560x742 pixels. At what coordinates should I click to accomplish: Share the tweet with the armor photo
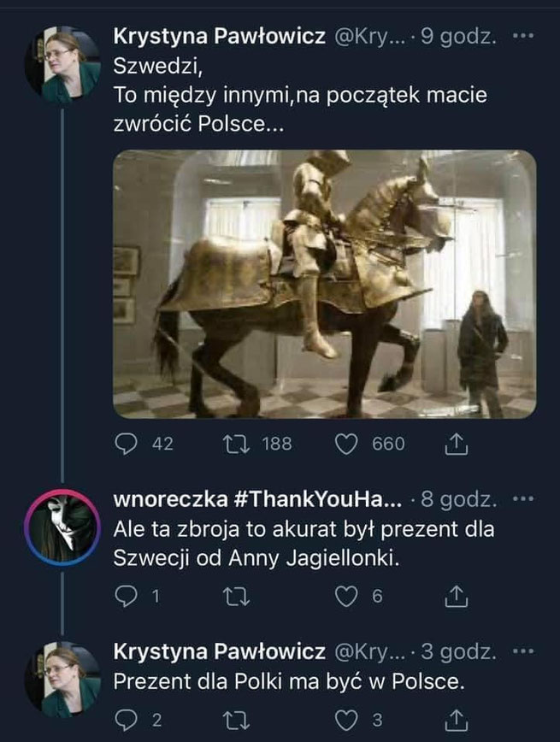pos(457,444)
